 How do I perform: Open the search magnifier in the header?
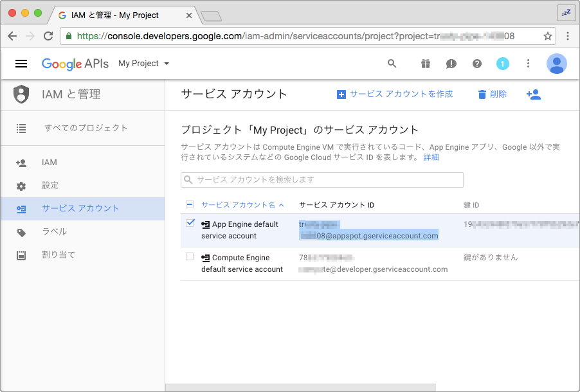392,64
